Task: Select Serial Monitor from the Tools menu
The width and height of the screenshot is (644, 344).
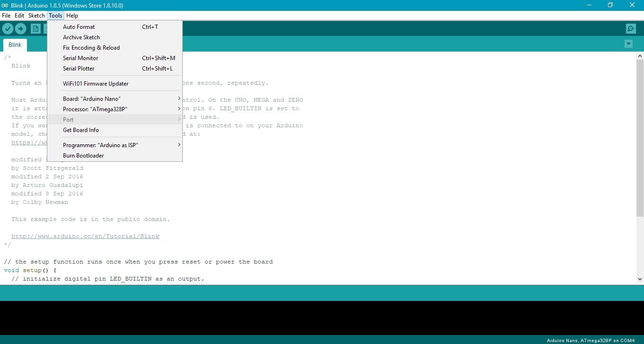Action: click(80, 58)
